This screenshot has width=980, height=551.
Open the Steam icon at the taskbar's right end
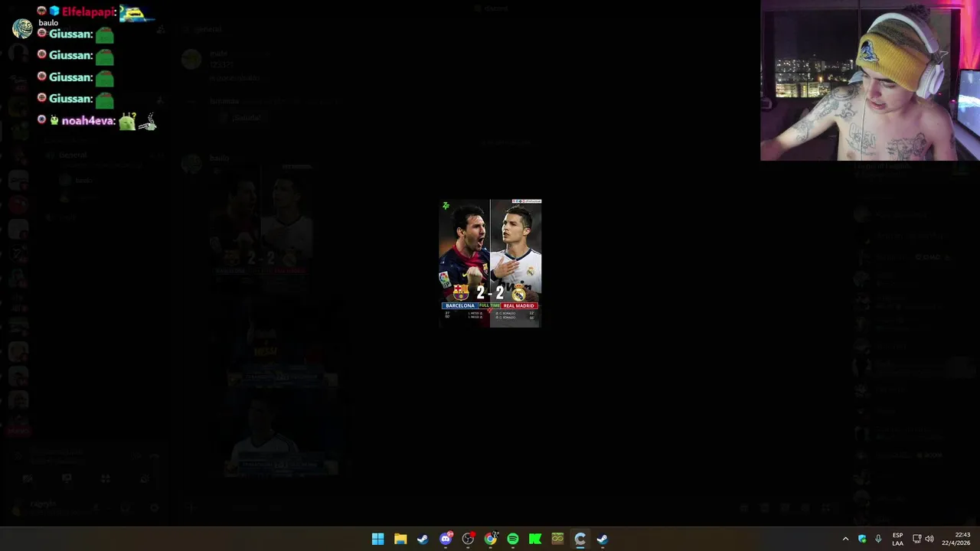[x=603, y=539]
